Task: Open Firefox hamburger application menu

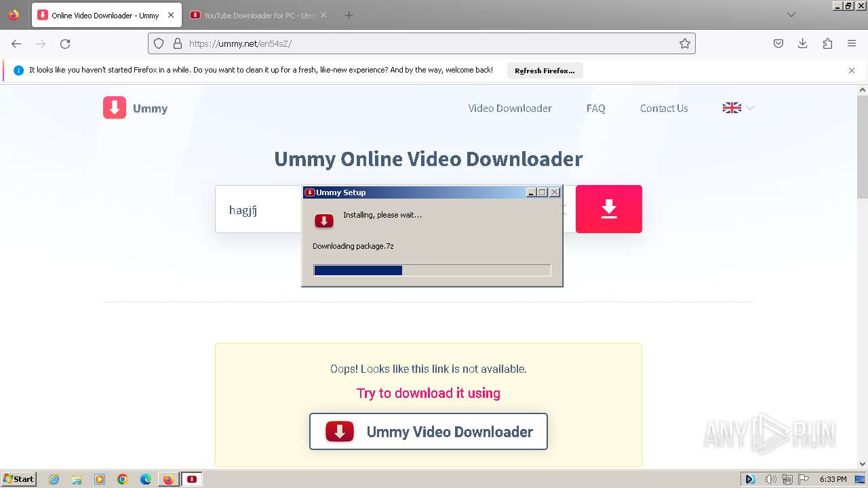Action: point(852,43)
